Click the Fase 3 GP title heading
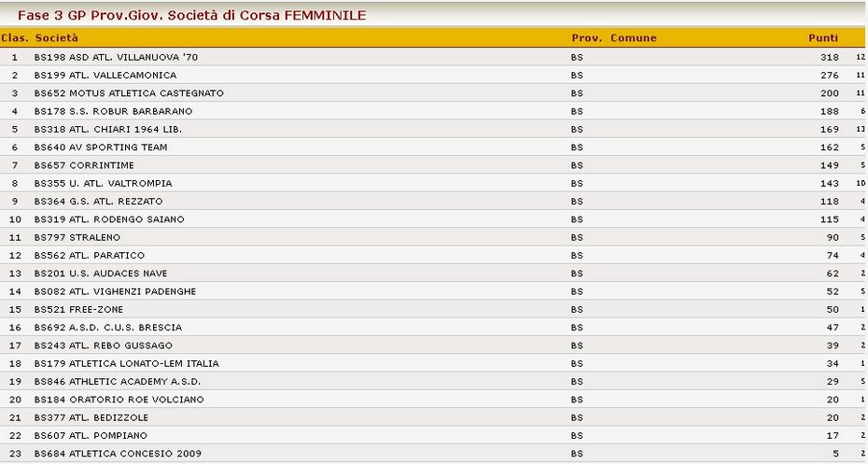Screen dimensions: 868x464 [191, 15]
